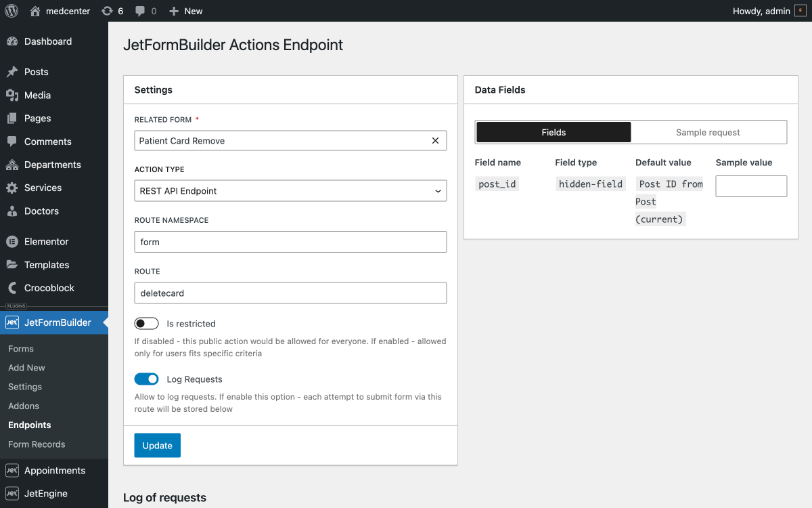Open the Action Type dropdown
Viewport: 812px width, 508px height.
[x=290, y=190]
